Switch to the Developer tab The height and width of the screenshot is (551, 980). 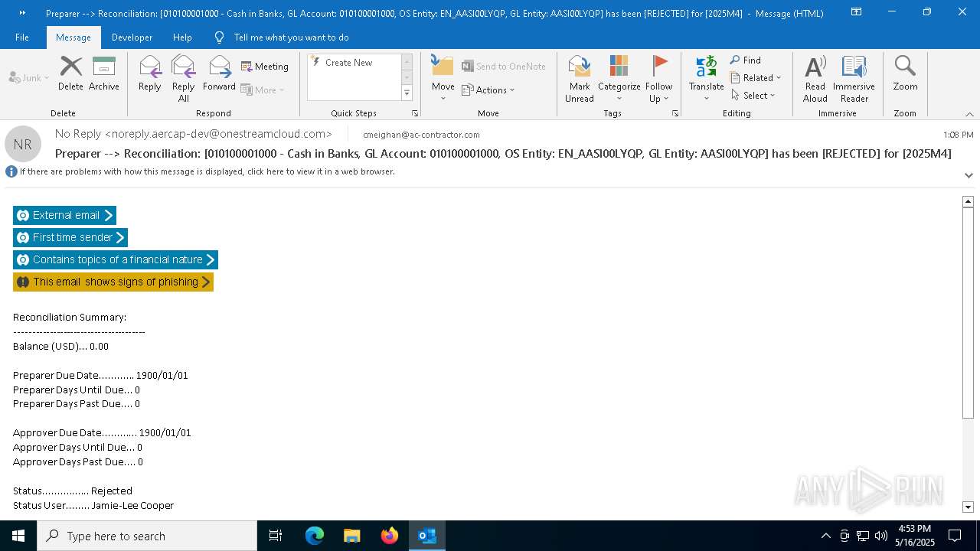point(132,37)
